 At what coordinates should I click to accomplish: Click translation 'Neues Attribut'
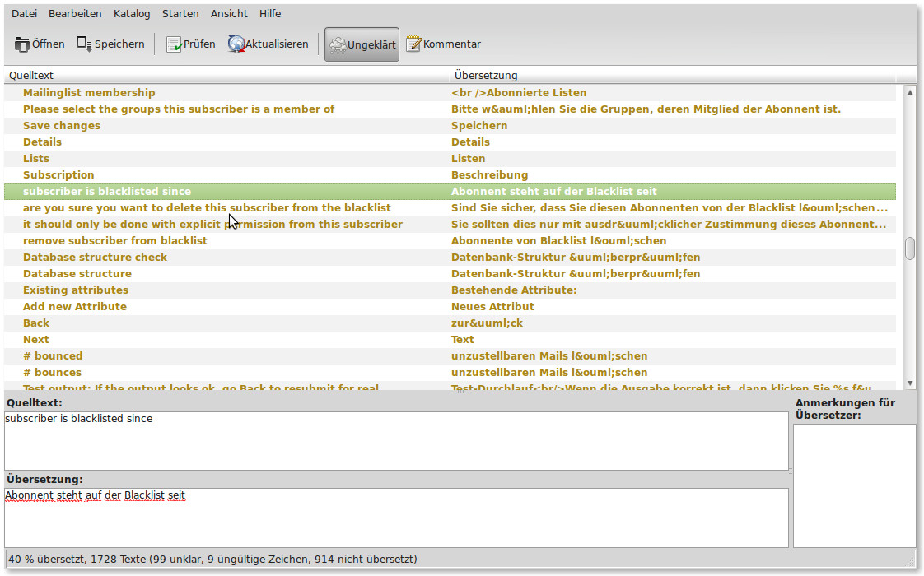coord(492,307)
